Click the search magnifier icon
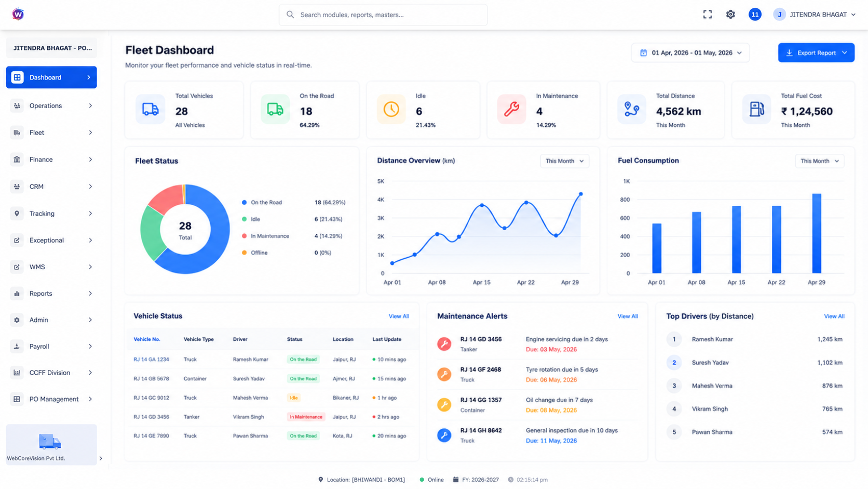The image size is (868, 489). point(290,15)
